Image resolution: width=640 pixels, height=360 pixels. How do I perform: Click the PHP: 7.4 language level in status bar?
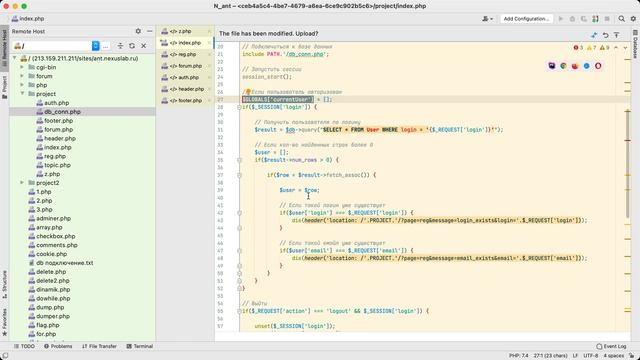pyautogui.click(x=518, y=356)
